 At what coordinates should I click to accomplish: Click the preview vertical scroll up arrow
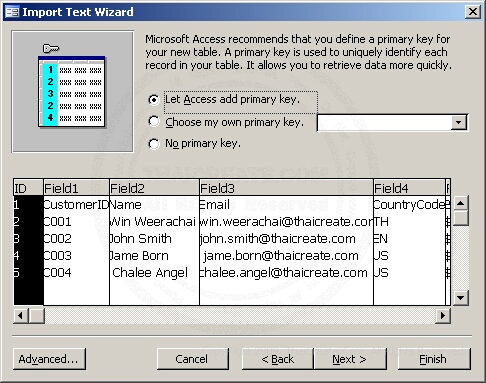tap(460, 203)
